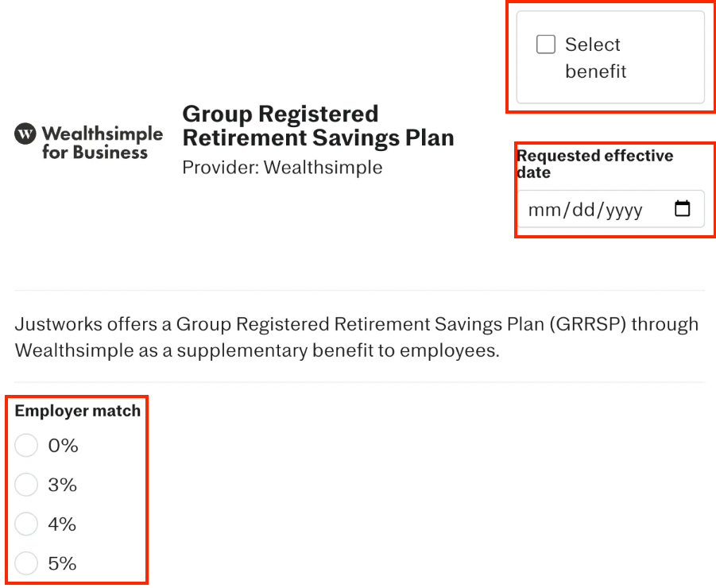The image size is (716, 588).
Task: Pick the 4% employer match radio button
Action: pyautogui.click(x=26, y=524)
